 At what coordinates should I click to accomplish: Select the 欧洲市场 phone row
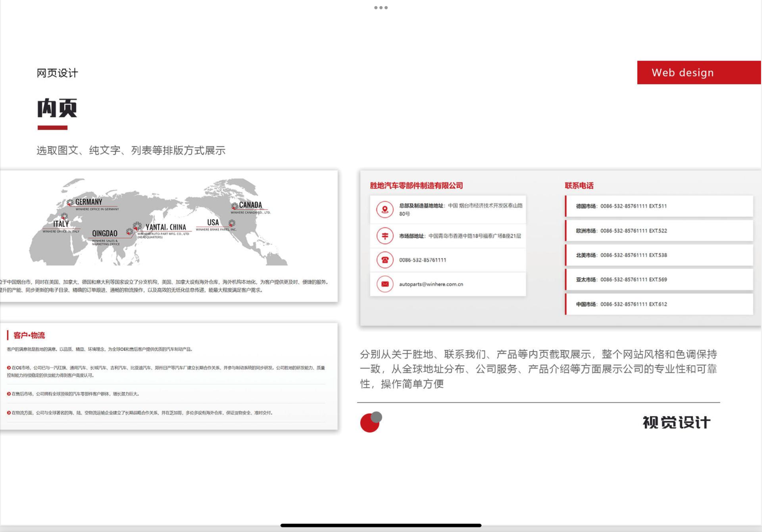tap(659, 231)
